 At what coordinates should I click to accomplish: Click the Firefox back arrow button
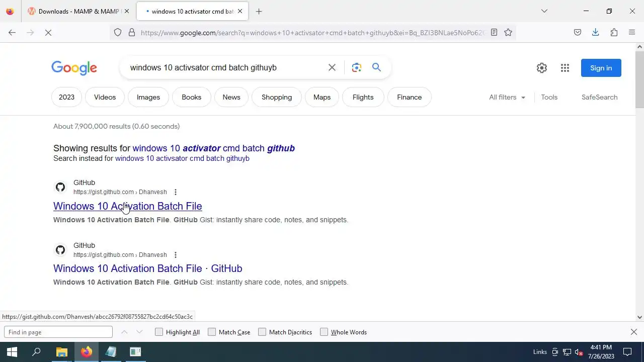tap(12, 33)
